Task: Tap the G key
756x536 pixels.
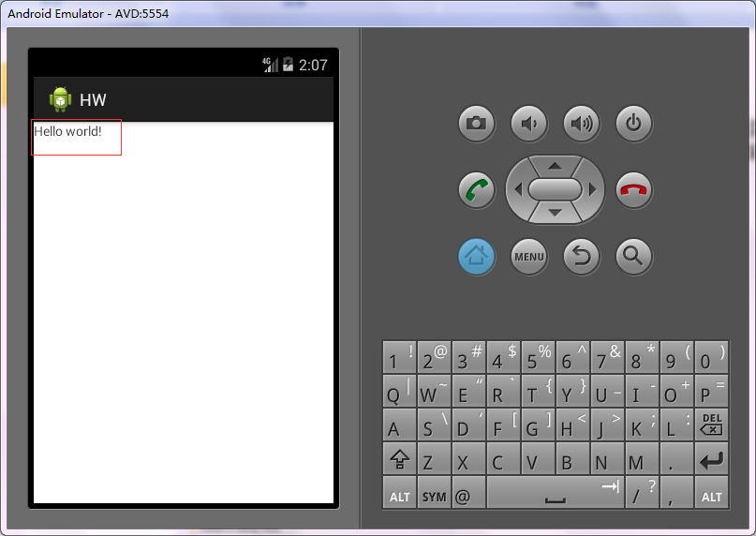Action: point(538,424)
